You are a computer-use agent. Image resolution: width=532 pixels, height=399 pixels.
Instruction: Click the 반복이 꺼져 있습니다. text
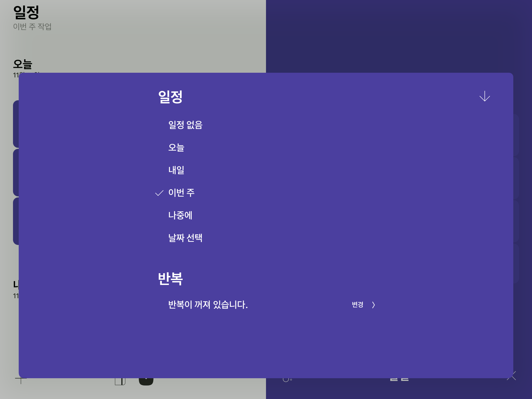point(208,305)
